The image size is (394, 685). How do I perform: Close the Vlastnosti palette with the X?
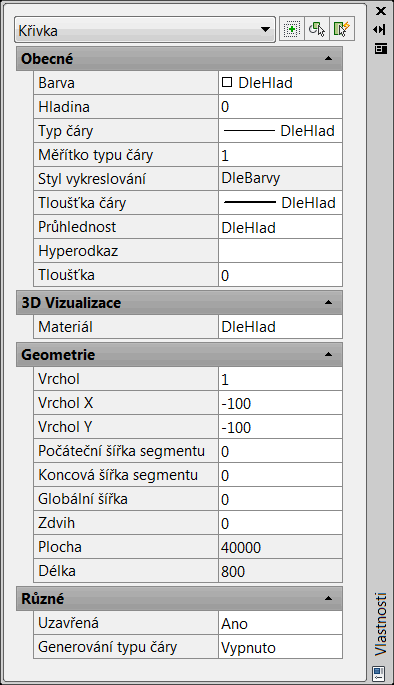coord(380,11)
